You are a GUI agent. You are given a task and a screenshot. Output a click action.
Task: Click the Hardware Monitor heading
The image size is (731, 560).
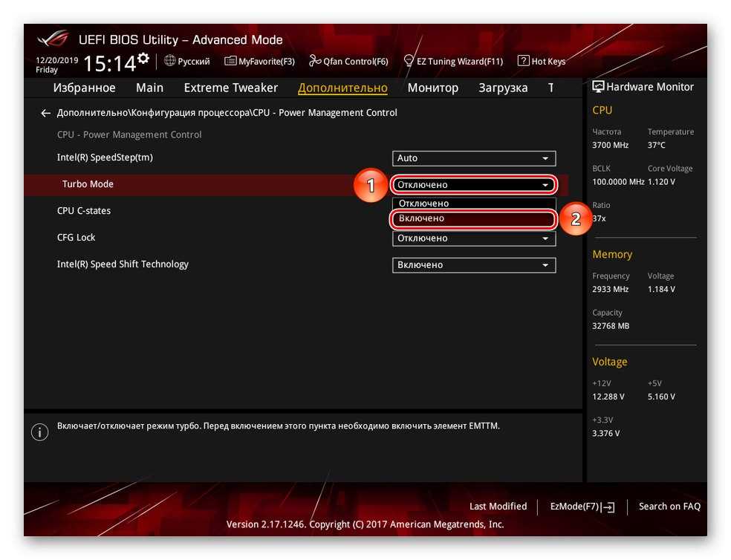(650, 87)
